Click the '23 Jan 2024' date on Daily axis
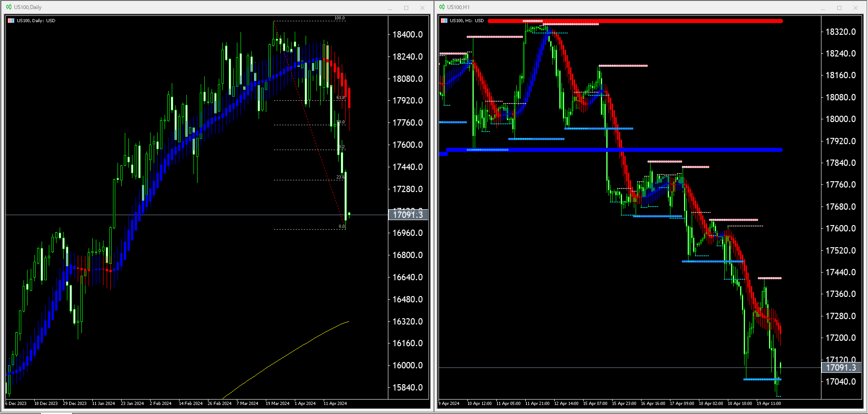Image resolution: width=868 pixels, height=414 pixels. click(132, 403)
